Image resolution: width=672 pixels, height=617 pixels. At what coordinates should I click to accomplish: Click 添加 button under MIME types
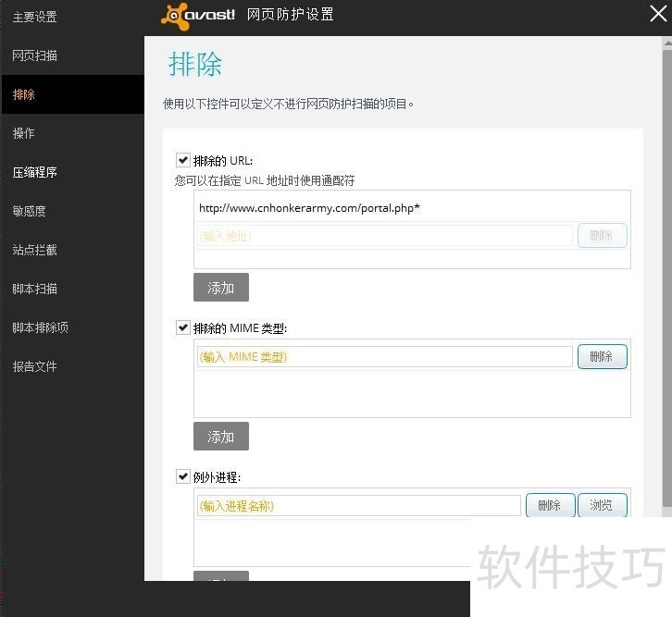pos(220,437)
